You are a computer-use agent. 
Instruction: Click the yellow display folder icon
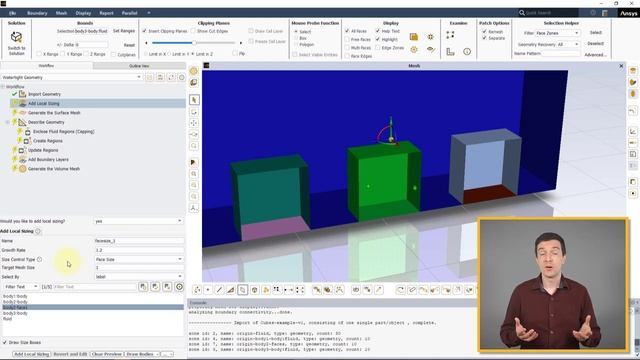pos(413,37)
